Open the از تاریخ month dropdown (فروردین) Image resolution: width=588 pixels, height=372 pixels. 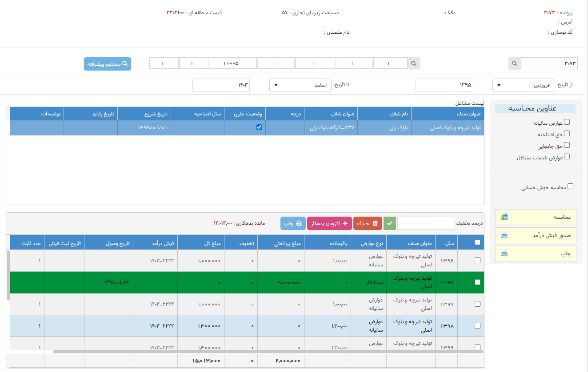(x=523, y=85)
